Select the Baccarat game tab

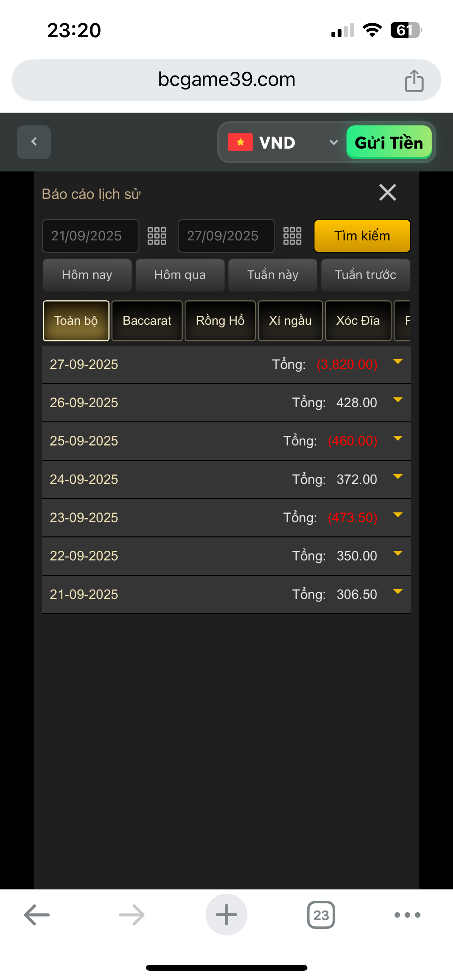(x=147, y=321)
